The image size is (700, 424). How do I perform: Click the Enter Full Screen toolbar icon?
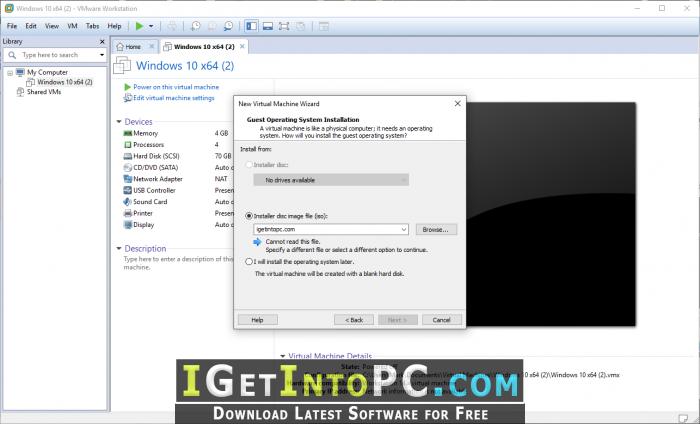pos(284,26)
